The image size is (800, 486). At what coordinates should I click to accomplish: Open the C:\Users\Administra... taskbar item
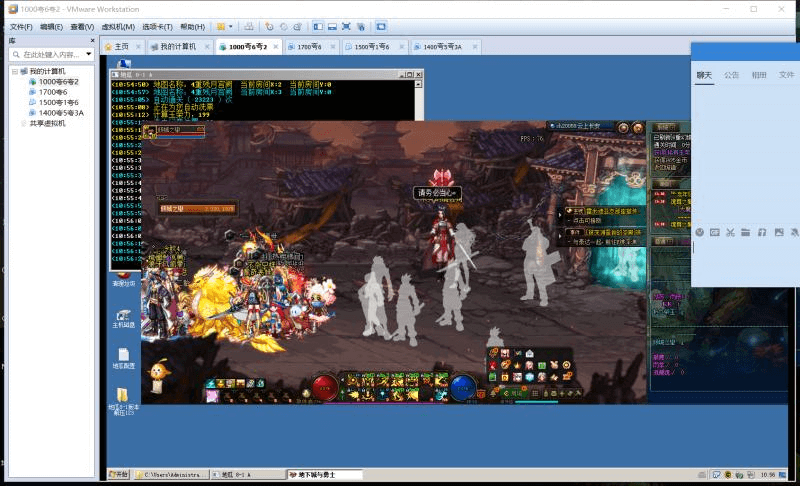tap(172, 474)
